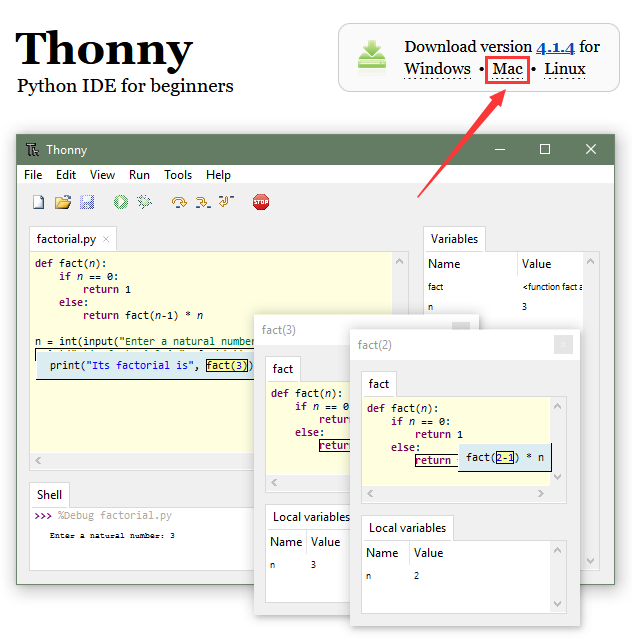The height and width of the screenshot is (639, 632).
Task: Select the Shell panel tab
Action: coord(49,495)
